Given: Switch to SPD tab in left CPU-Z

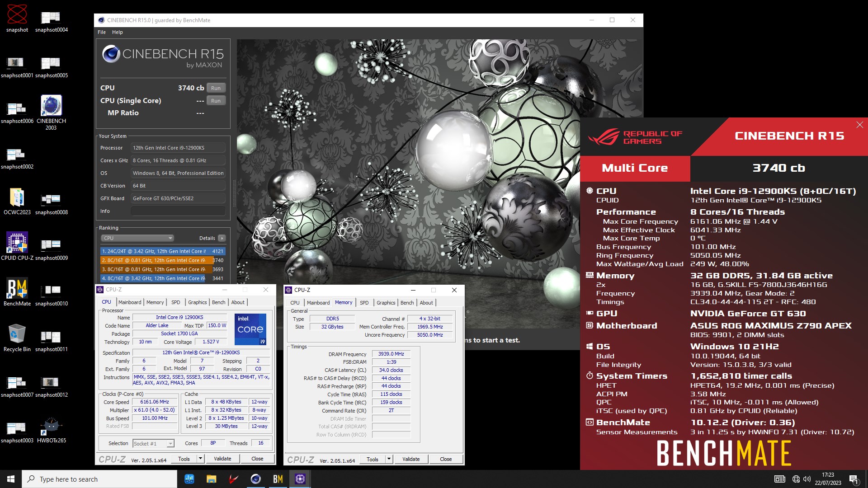Looking at the screenshot, I should click(176, 302).
